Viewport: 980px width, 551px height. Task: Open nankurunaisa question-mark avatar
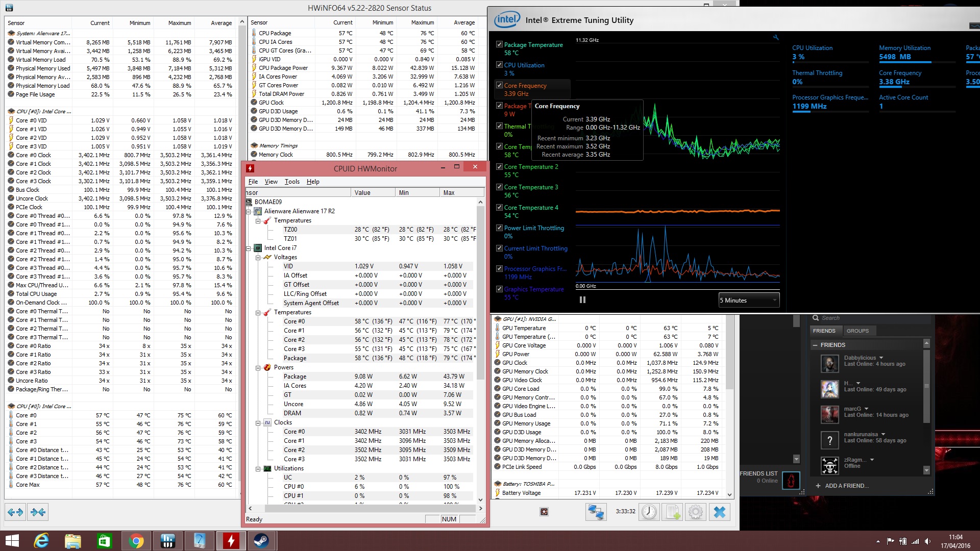[x=830, y=440]
